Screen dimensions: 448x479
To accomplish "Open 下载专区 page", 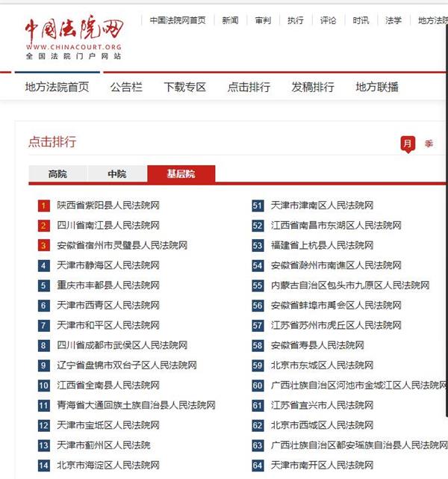I will point(185,87).
